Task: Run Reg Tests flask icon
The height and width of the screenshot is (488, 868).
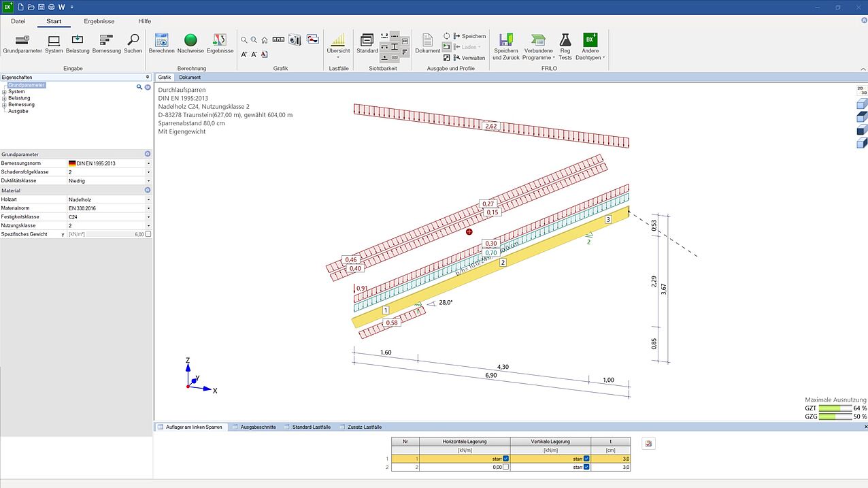Action: [565, 46]
